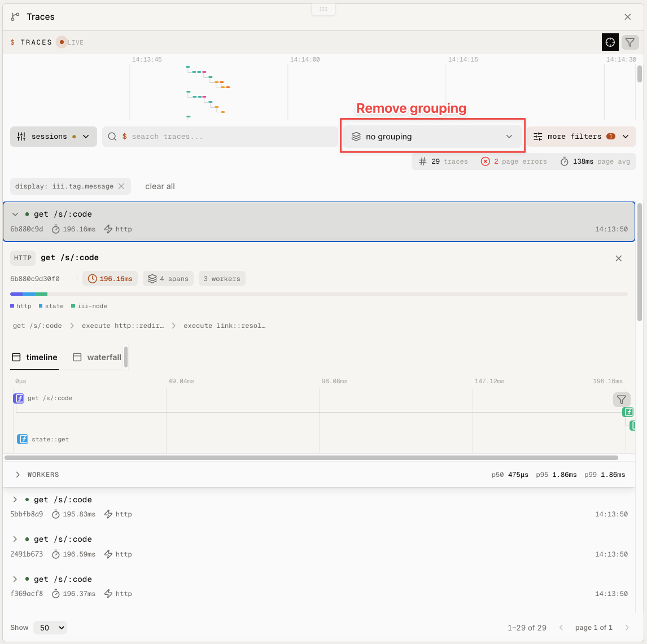Click the get /s/:code breadcrumb
The image size is (647, 644).
click(x=37, y=326)
